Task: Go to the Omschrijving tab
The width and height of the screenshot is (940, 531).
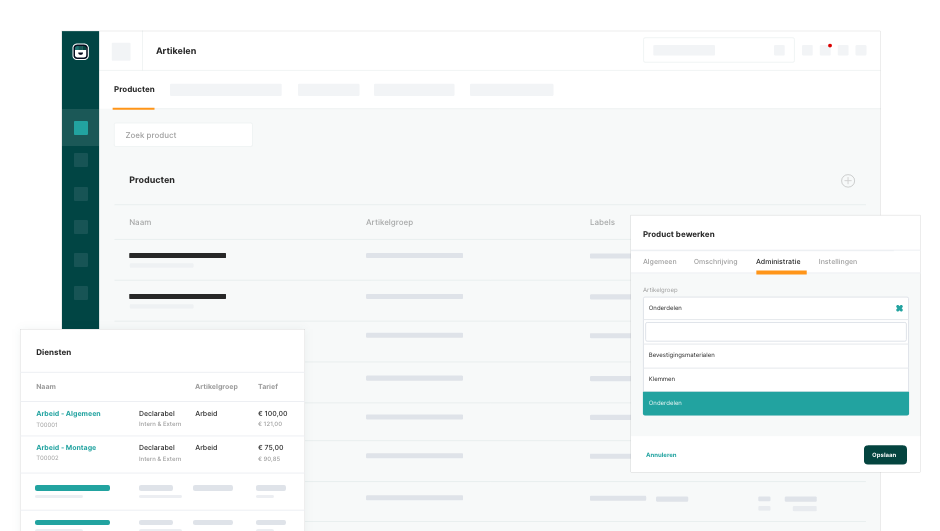Action: point(715,262)
